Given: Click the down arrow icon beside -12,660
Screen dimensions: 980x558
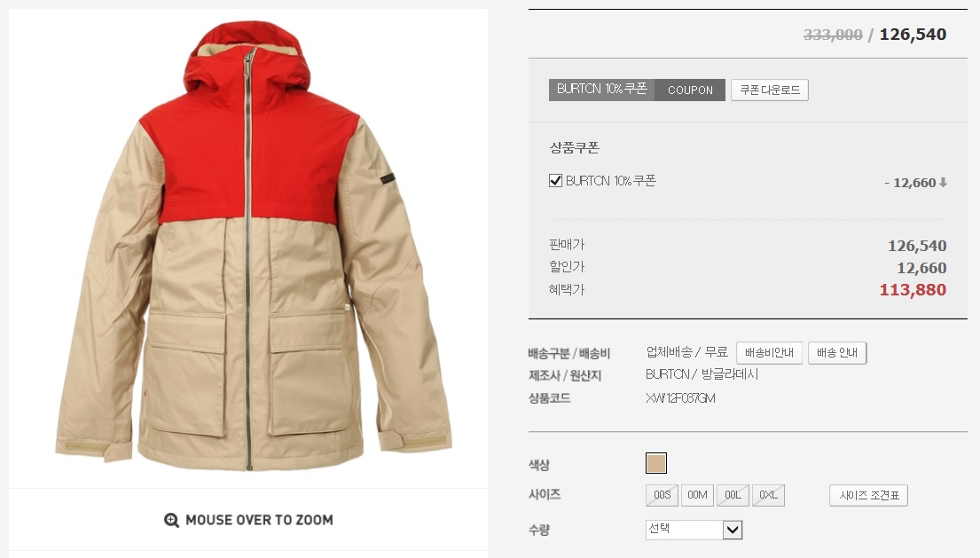Looking at the screenshot, I should [x=943, y=183].
